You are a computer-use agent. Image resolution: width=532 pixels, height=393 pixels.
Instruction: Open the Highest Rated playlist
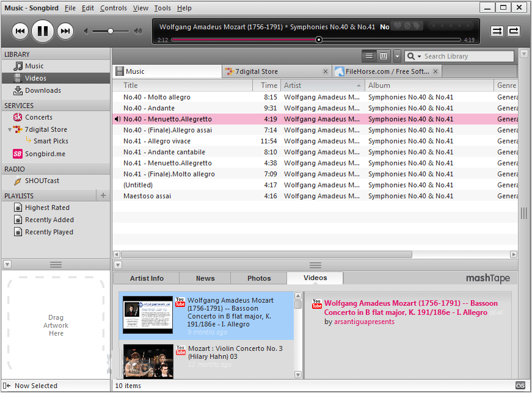click(56, 207)
